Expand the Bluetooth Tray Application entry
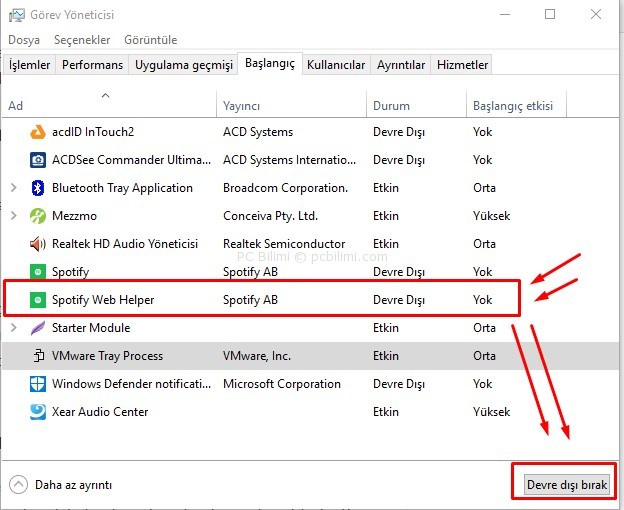Image resolution: width=624 pixels, height=510 pixels. (x=14, y=188)
